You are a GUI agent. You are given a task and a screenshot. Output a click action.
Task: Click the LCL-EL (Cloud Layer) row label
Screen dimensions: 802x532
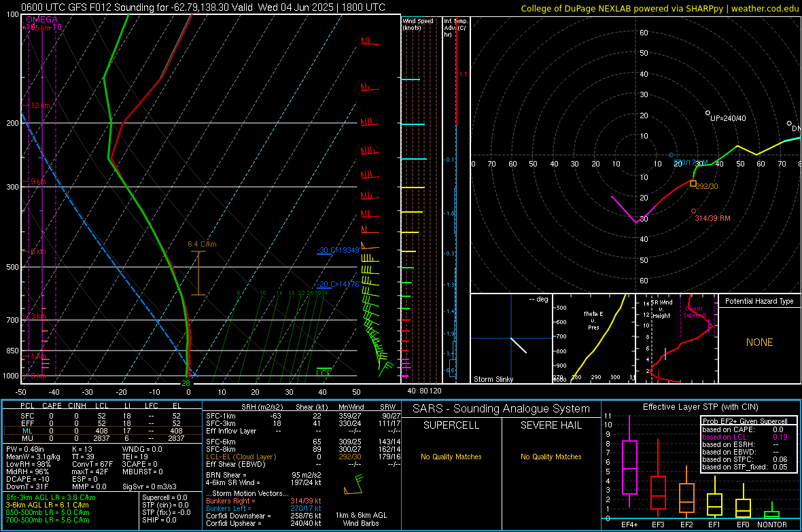click(x=241, y=457)
